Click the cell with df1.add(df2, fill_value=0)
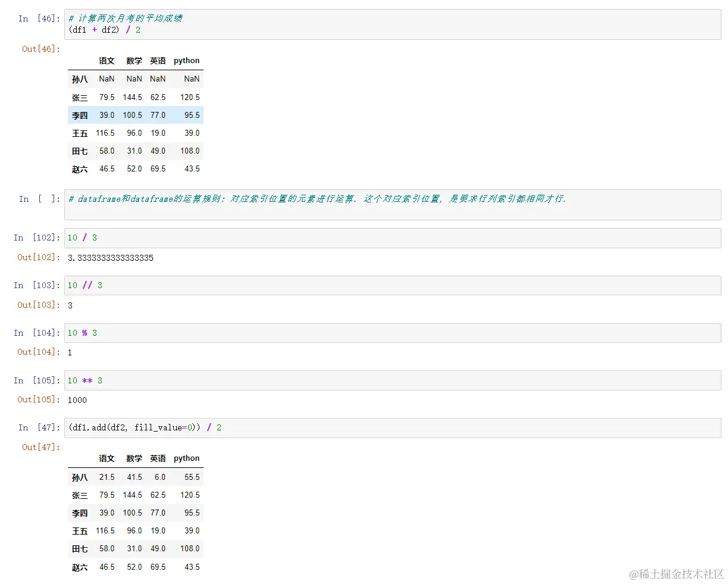This screenshot has height=584, width=728. 392,427
